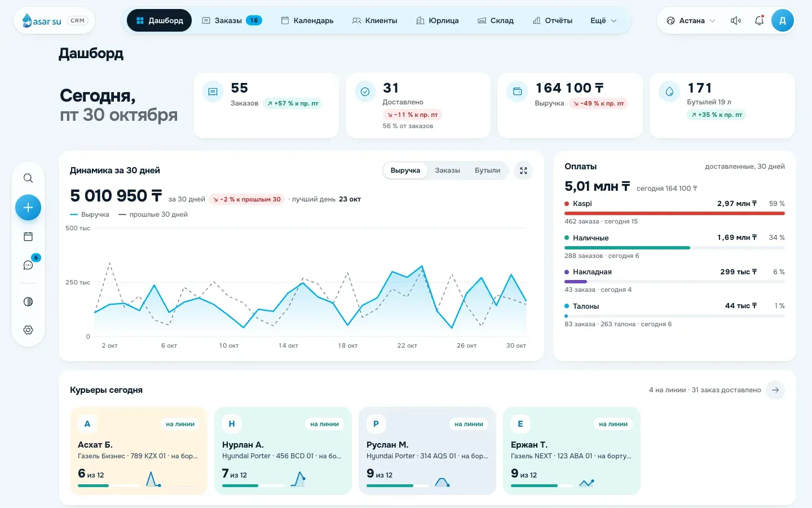This screenshot has height=508, width=812.
Task: Open the Ержан Т. courier card
Action: click(x=572, y=451)
